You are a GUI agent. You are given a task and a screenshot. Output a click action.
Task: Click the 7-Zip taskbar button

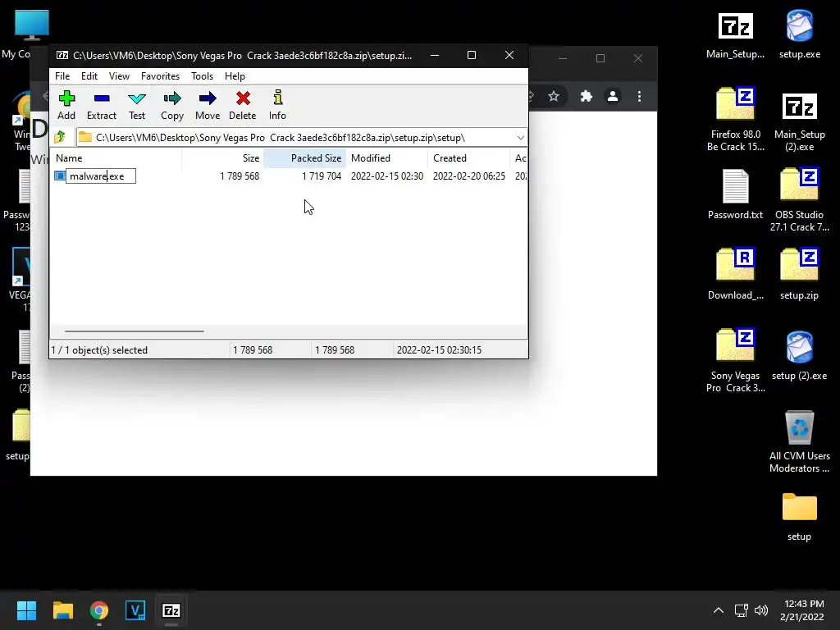point(171,610)
